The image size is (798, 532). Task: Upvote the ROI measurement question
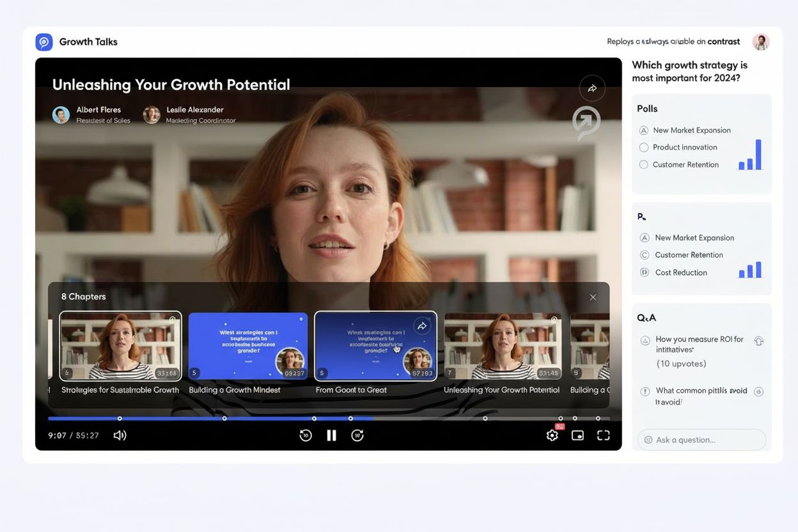pyautogui.click(x=759, y=341)
